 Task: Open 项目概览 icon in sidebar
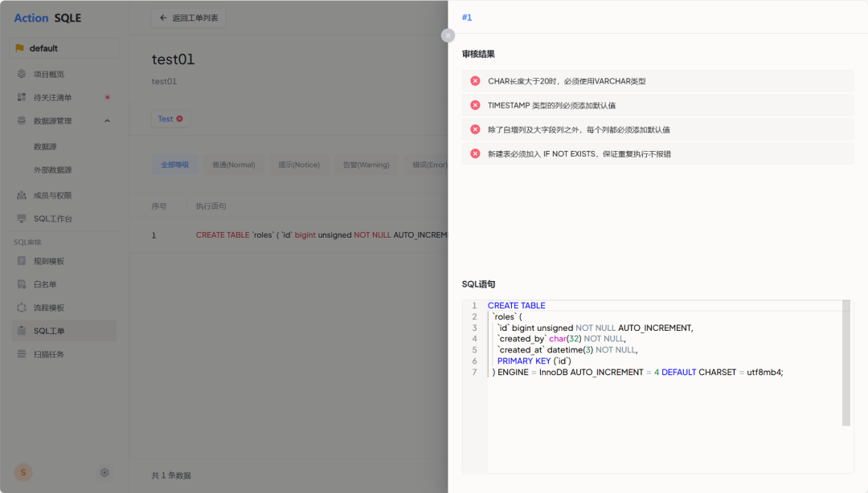(22, 74)
